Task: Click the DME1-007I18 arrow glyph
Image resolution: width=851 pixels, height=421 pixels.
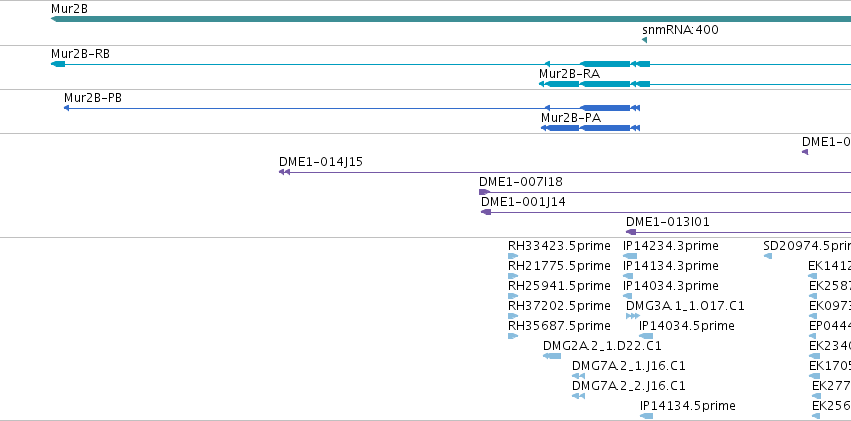Action: (x=485, y=192)
